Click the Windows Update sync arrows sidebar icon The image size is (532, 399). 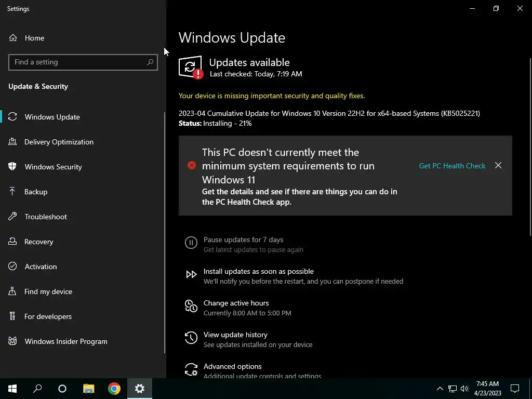[12, 117]
